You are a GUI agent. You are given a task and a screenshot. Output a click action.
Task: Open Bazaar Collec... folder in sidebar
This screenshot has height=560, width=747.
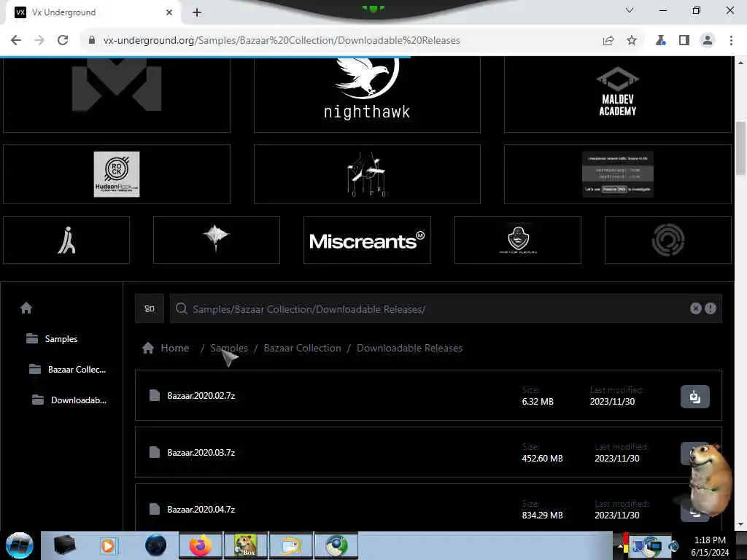tap(67, 370)
